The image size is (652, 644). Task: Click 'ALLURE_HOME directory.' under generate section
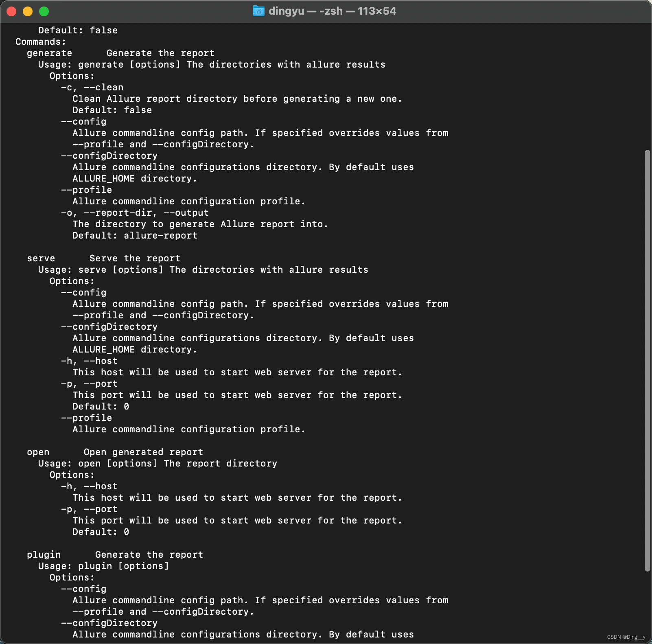pos(135,179)
